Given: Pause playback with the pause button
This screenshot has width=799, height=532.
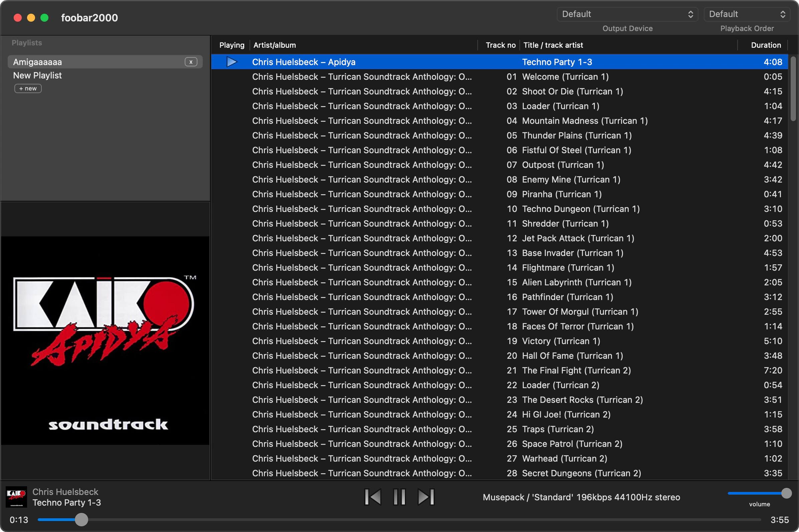Looking at the screenshot, I should pos(399,497).
